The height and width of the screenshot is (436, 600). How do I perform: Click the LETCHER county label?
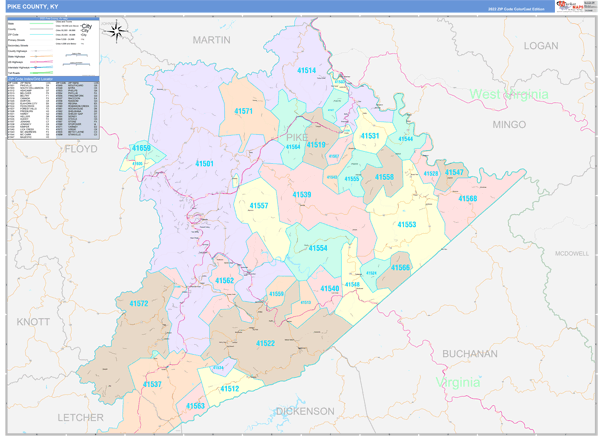tap(80, 416)
